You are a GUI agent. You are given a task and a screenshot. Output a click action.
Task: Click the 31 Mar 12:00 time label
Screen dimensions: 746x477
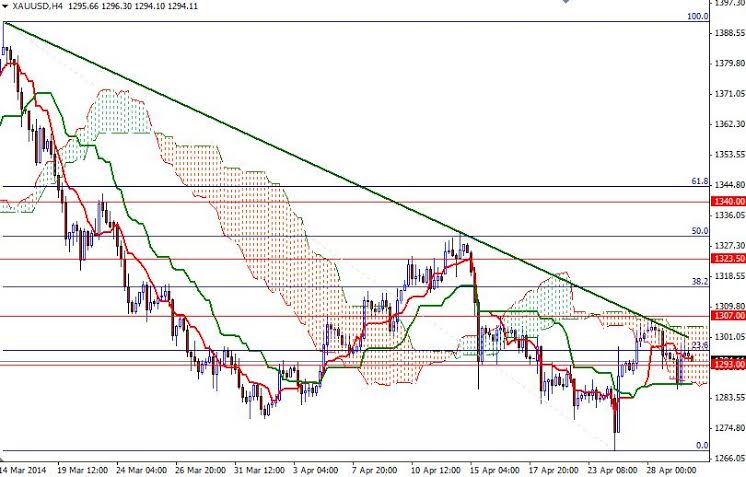click(x=261, y=470)
